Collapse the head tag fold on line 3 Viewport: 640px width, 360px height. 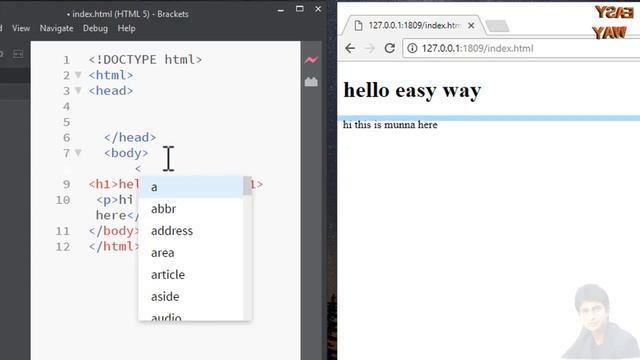pyautogui.click(x=78, y=91)
